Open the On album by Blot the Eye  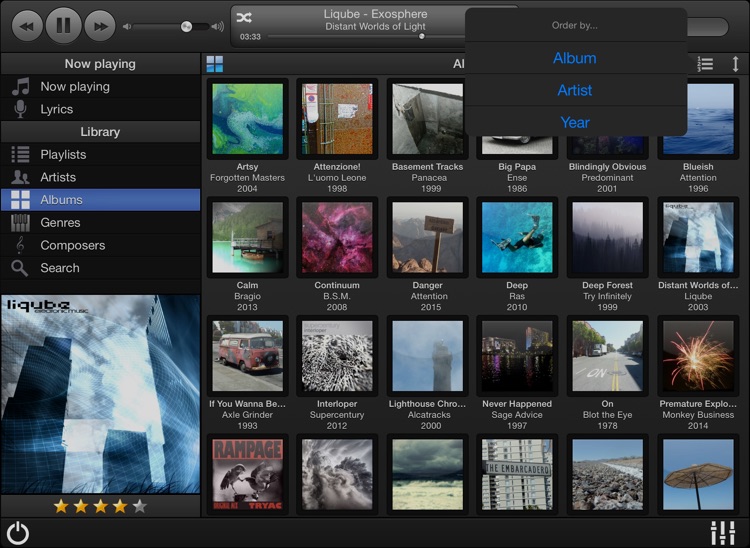click(607, 356)
